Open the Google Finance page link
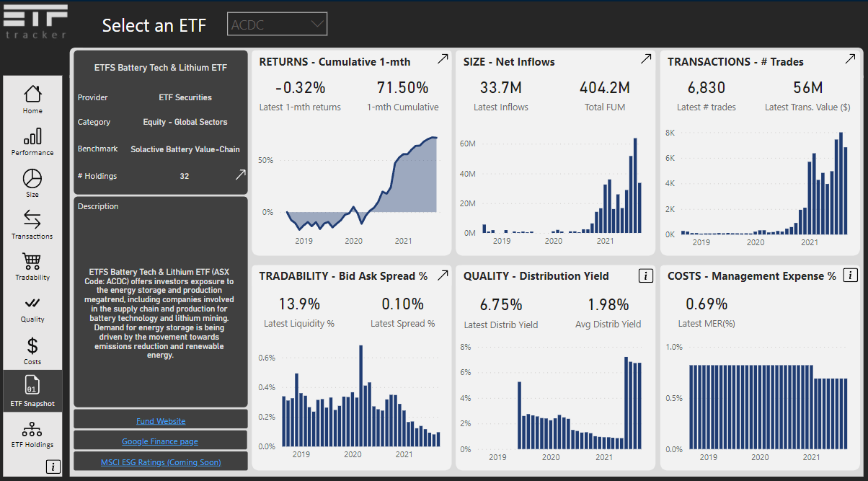This screenshot has height=481, width=868. click(x=160, y=441)
